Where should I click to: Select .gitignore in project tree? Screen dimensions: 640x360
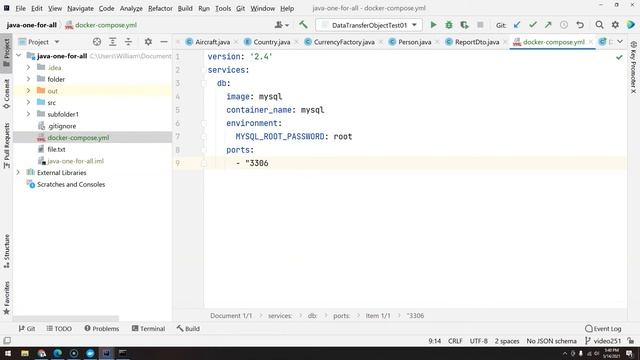click(62, 126)
